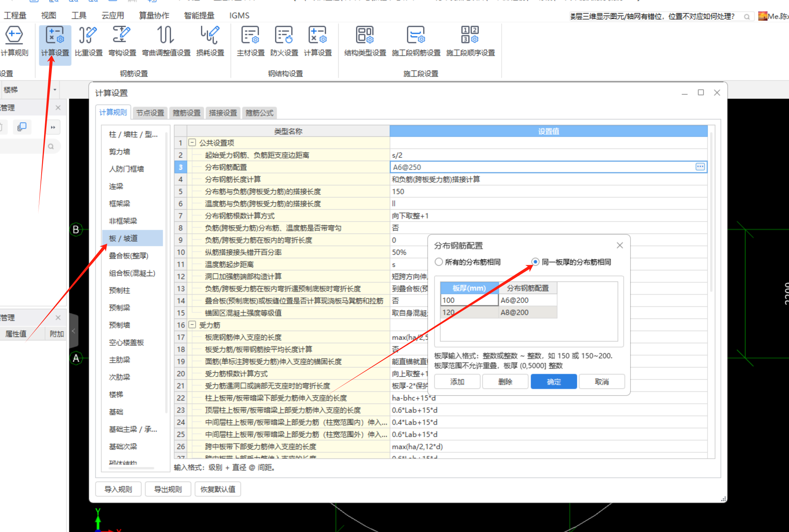Open 结构类型设置 tool
The image size is (789, 532).
click(365, 42)
